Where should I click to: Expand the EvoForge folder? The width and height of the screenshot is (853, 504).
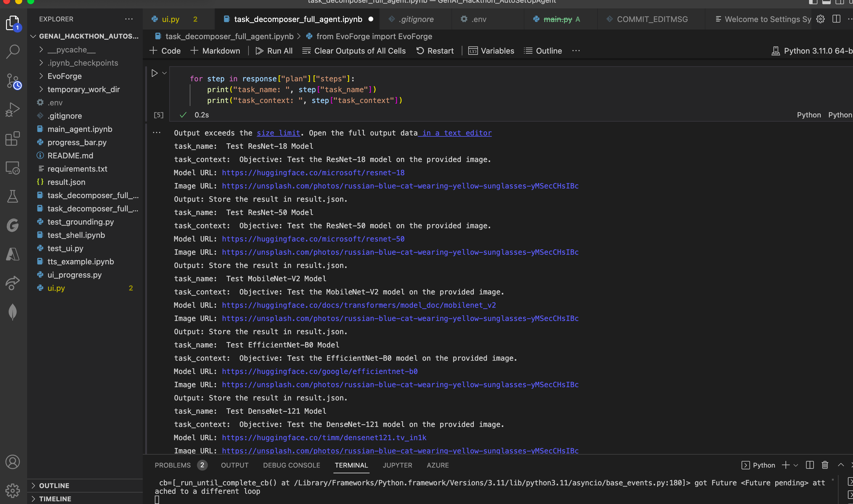(64, 76)
